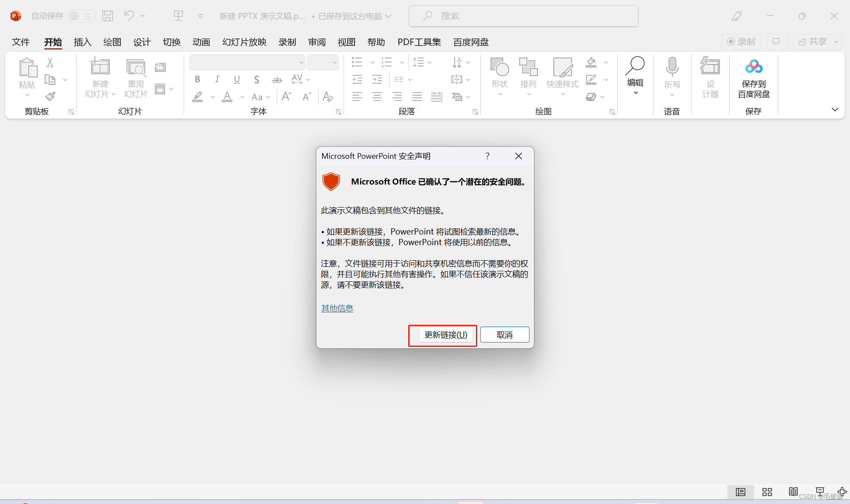Click the help question mark in dialog
The height and width of the screenshot is (504, 850).
pos(487,156)
